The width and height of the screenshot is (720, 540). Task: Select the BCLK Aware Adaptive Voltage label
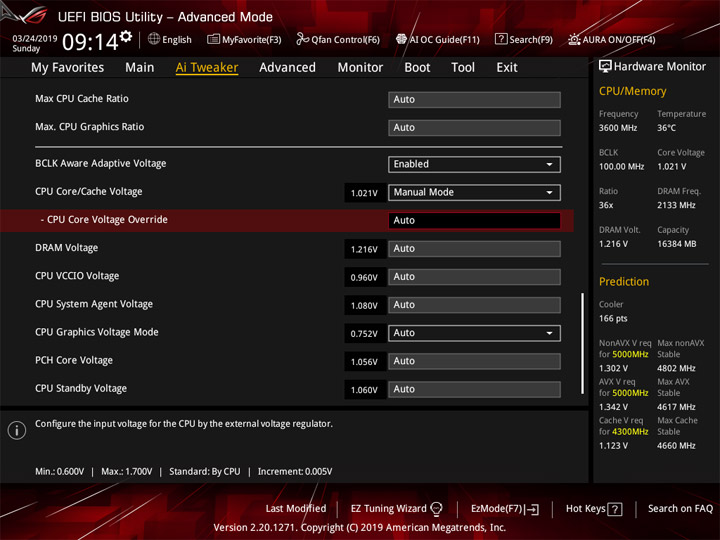click(101, 163)
